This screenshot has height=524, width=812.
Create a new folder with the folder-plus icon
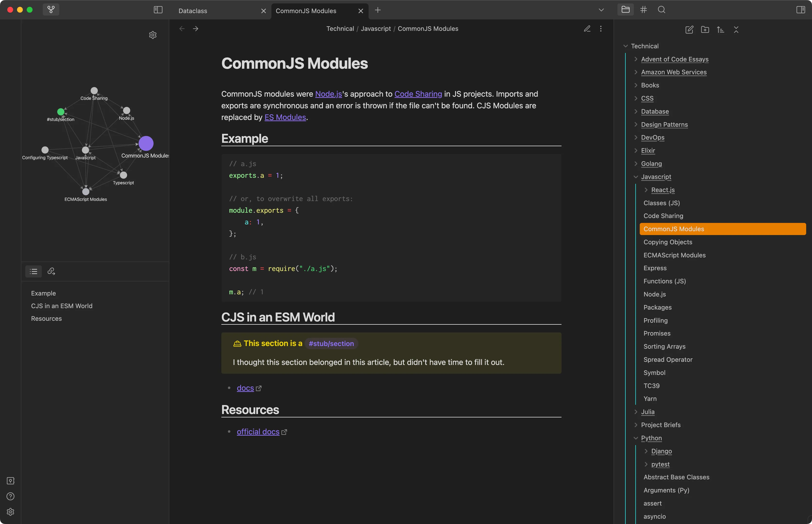[x=705, y=30]
